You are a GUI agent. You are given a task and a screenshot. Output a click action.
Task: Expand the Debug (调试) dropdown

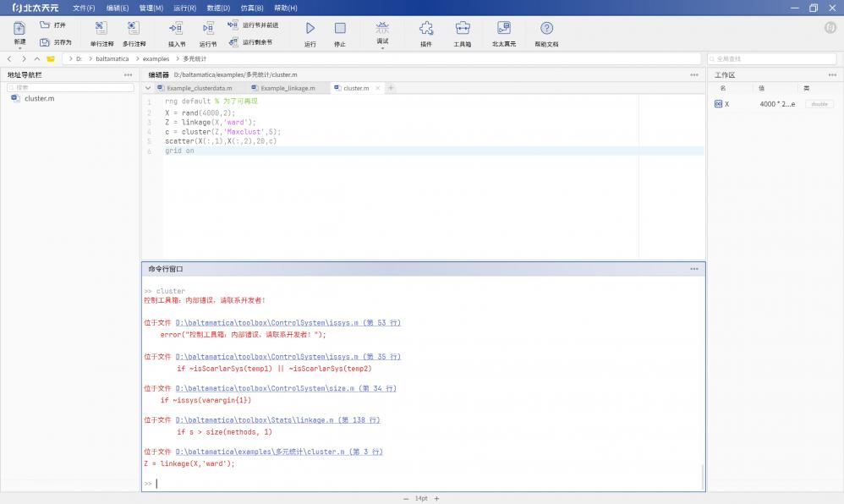pyautogui.click(x=382, y=47)
